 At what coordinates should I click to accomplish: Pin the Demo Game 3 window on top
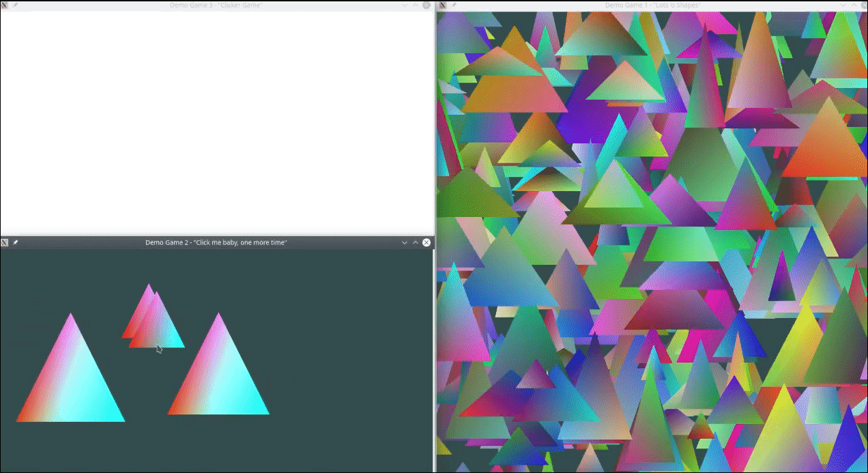(x=15, y=5)
